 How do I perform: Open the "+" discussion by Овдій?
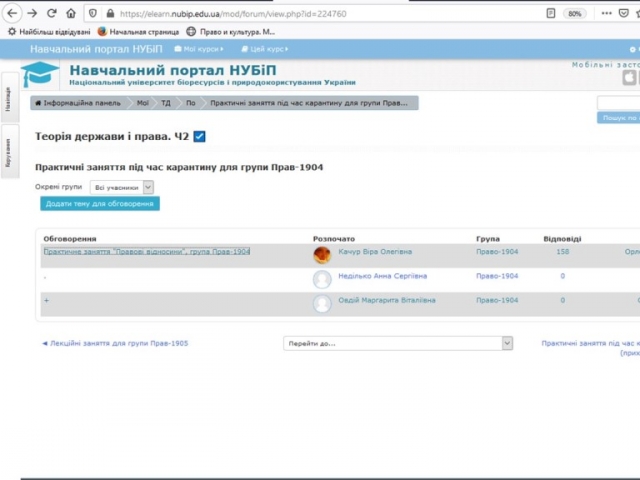46,300
